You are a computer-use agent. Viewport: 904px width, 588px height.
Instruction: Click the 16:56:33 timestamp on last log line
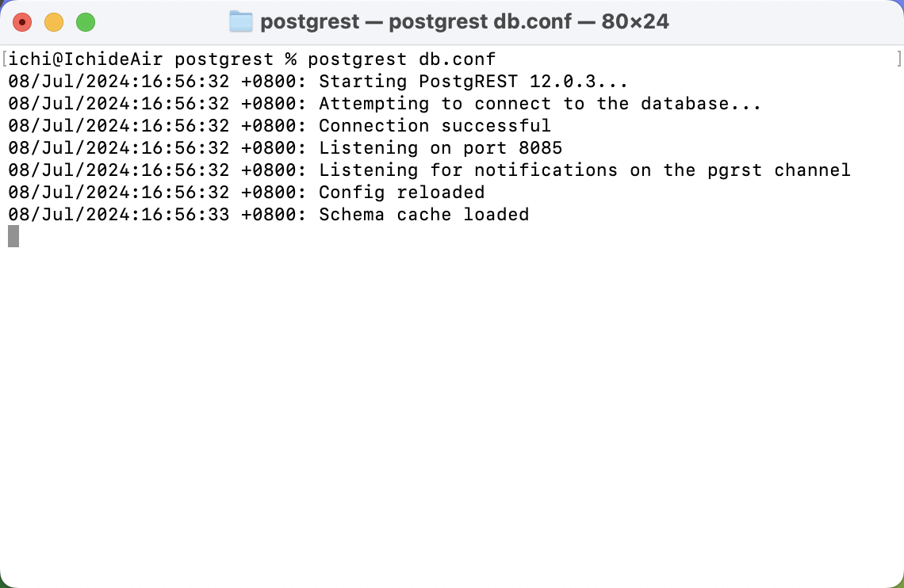click(x=119, y=214)
